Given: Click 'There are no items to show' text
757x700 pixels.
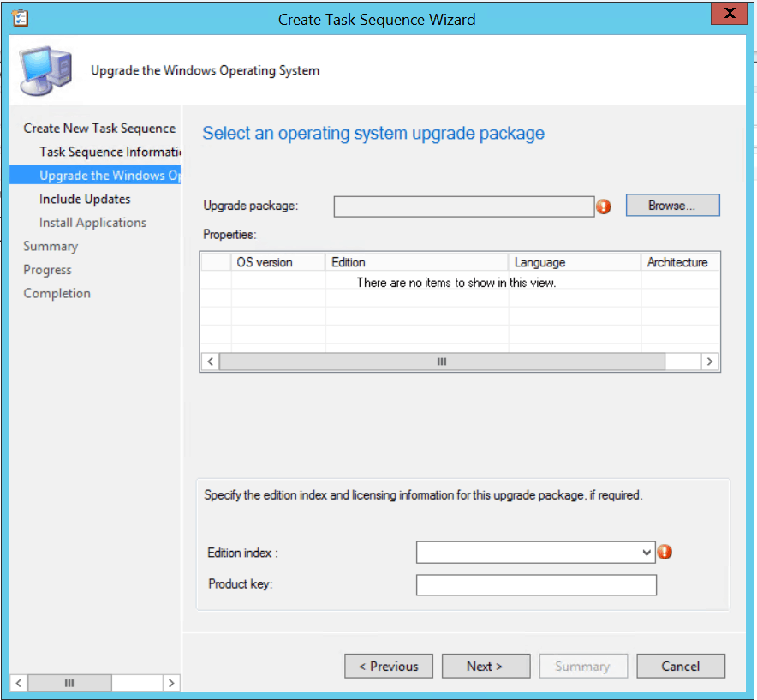Looking at the screenshot, I should pyautogui.click(x=456, y=283).
